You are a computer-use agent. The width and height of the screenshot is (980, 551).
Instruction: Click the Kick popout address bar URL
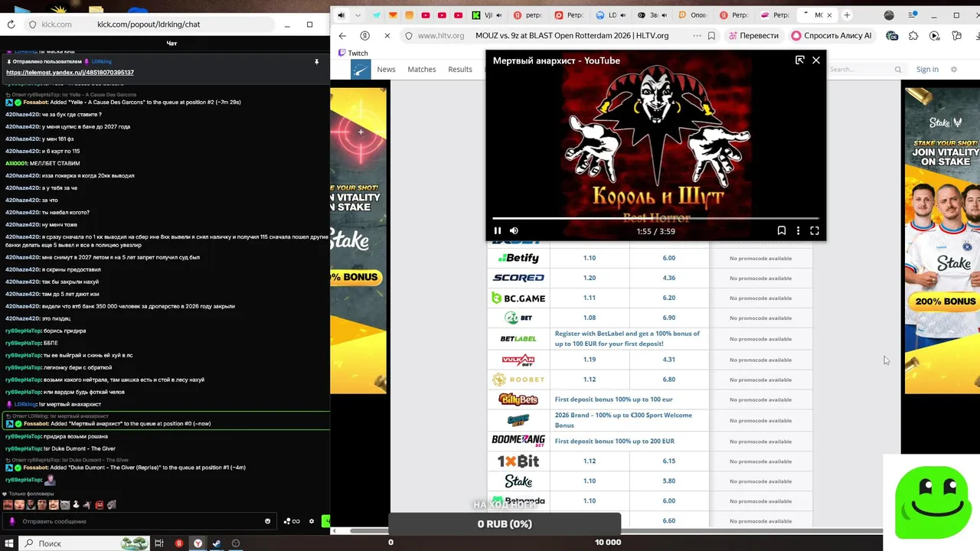point(149,24)
